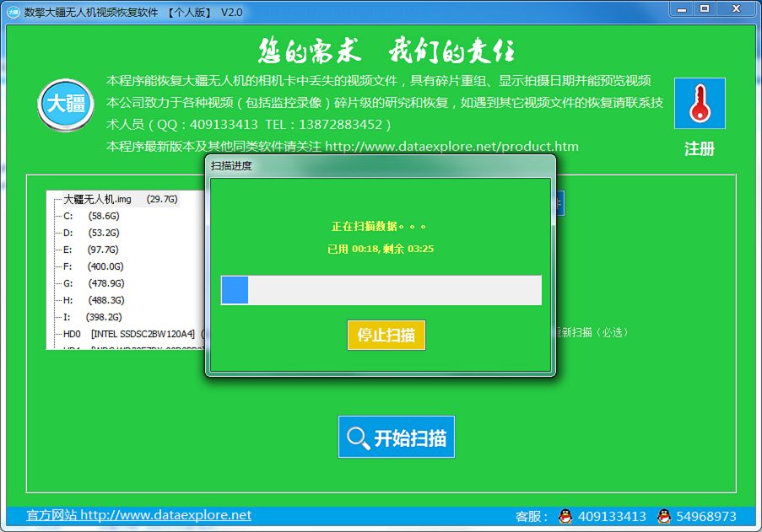Select 大疆无人机.img (29.7G) in the drive list

click(121, 199)
